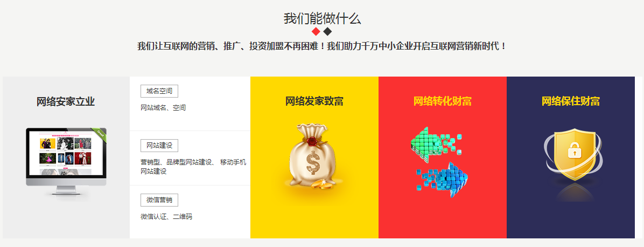Select the 网络发家致富 yellow panel title
The width and height of the screenshot is (644, 247).
coord(314,101)
